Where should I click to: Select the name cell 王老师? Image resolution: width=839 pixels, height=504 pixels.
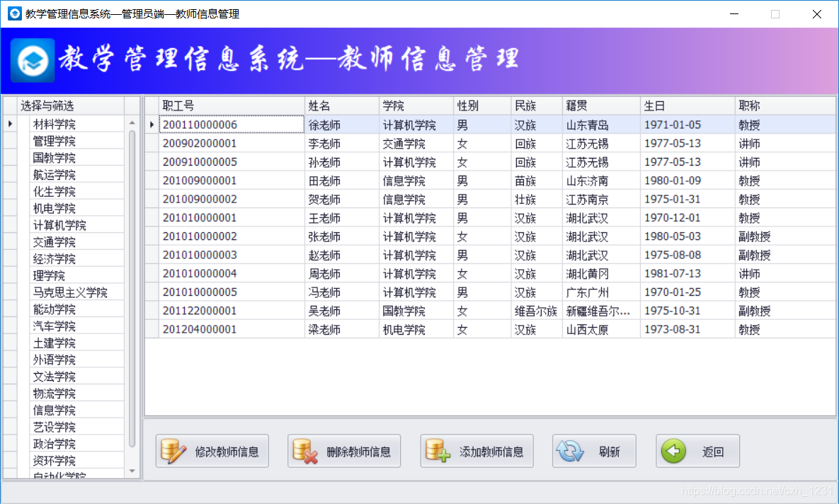[x=342, y=218]
